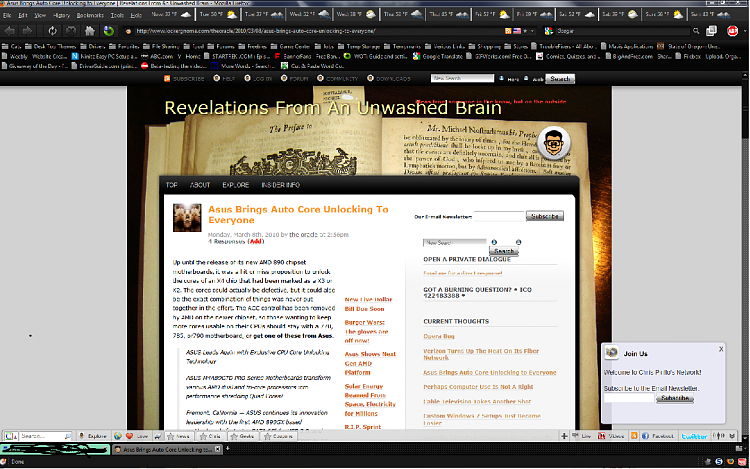The image size is (750, 469).
Task: Click the INSIDER INFO navigation link
Action: click(x=280, y=185)
